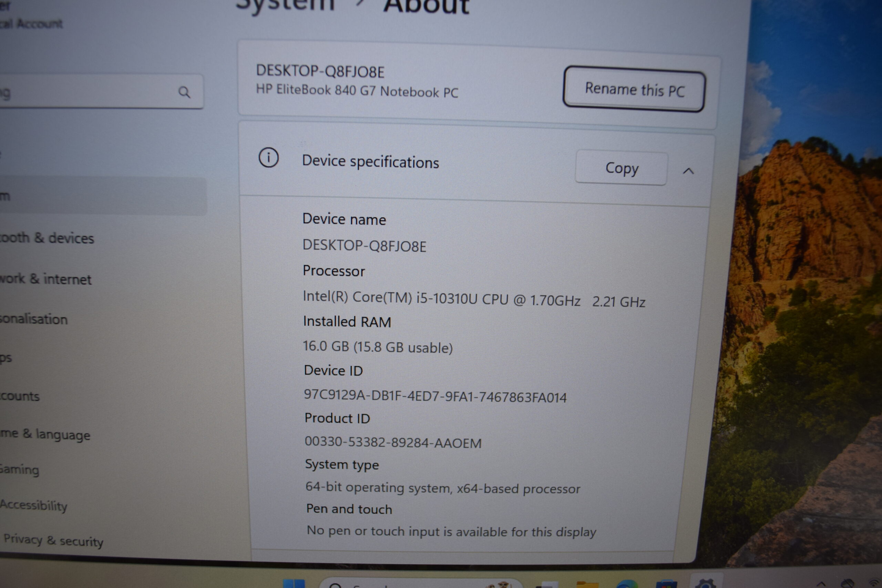Click HP EliteBook 840 G7 Notebook PC text
Viewport: 882px width, 588px height.
pyautogui.click(x=357, y=91)
